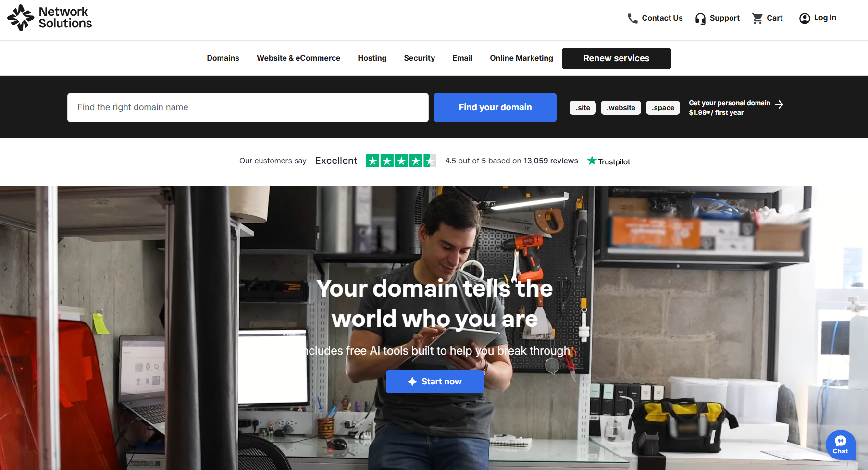868x470 pixels.
Task: Open the Domains menu
Action: pos(223,58)
